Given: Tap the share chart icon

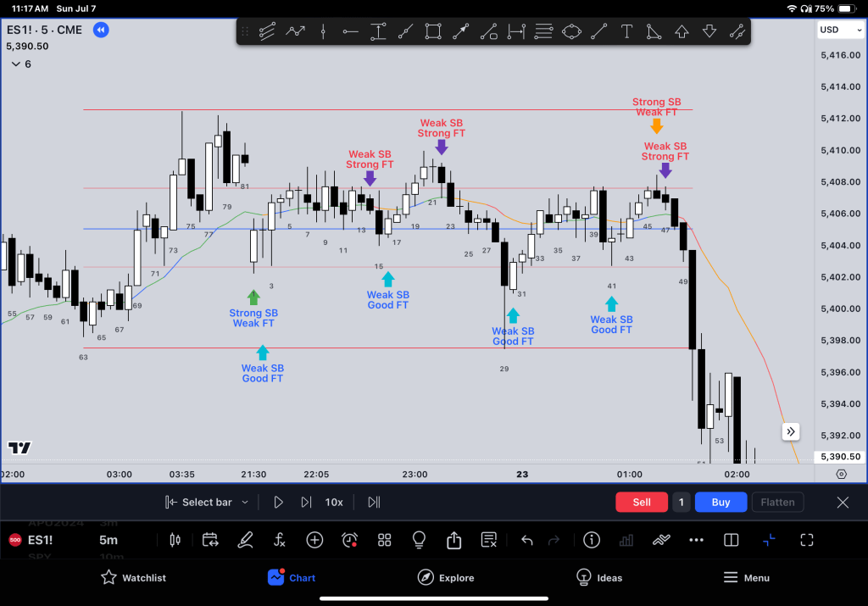Looking at the screenshot, I should pos(453,540).
